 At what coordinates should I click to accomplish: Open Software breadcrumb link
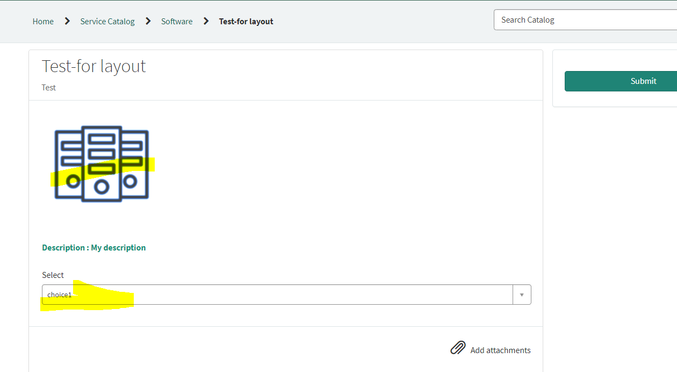pos(177,21)
